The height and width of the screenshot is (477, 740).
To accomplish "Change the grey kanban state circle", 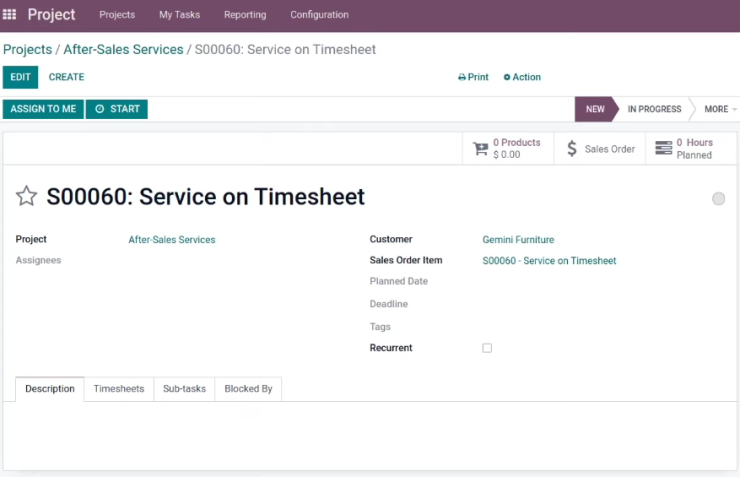I will 718,199.
